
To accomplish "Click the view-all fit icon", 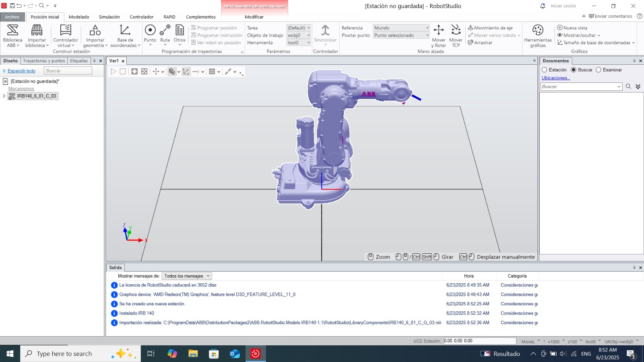I will tap(134, 72).
